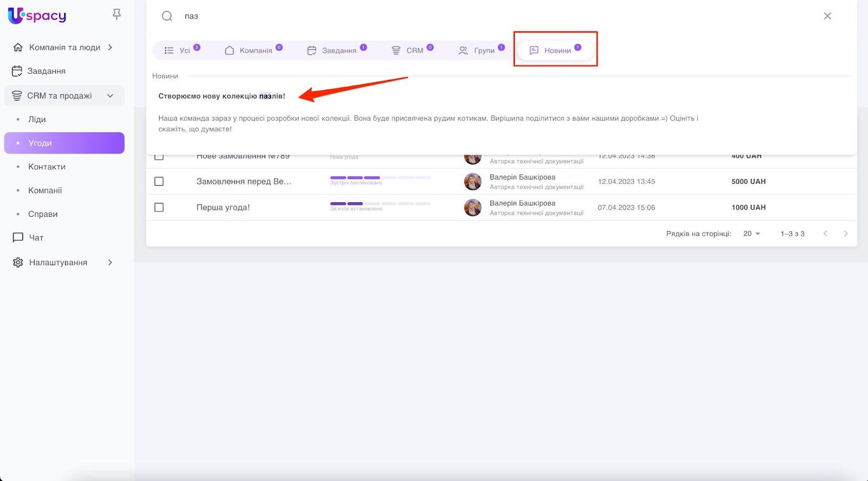Click the stage progress bar for Замовлення перед Ве…
The image size is (868, 481).
[x=380, y=178]
